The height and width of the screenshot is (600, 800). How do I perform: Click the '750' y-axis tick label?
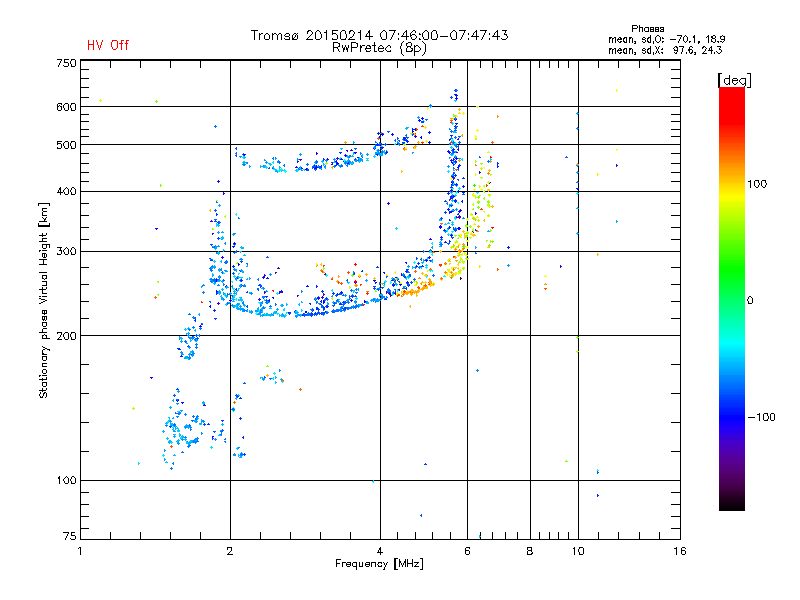(x=66, y=63)
